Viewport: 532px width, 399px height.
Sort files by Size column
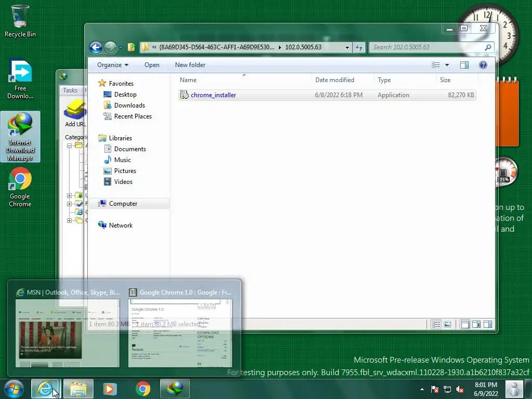point(457,80)
